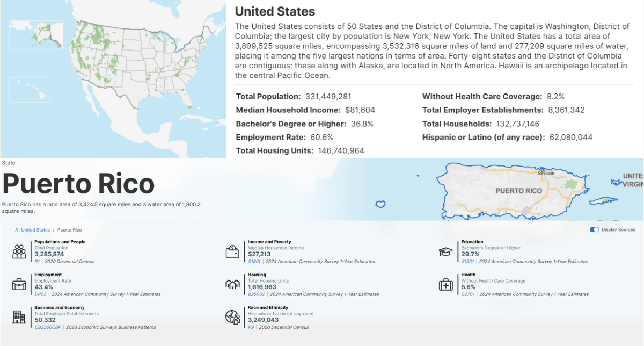Click the Race and Ethnicity globe icon
644x346 pixels.
232,317
